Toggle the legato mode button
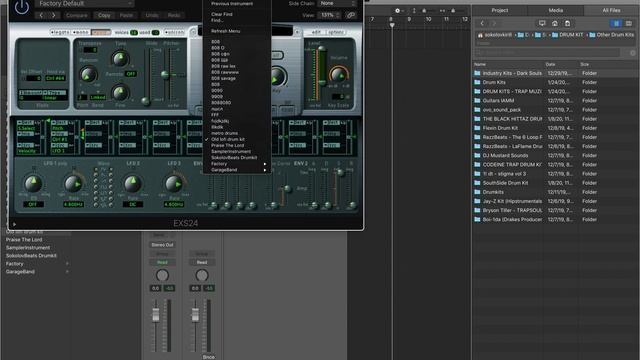Screen dimensions: 640x360 [x=60, y=32]
